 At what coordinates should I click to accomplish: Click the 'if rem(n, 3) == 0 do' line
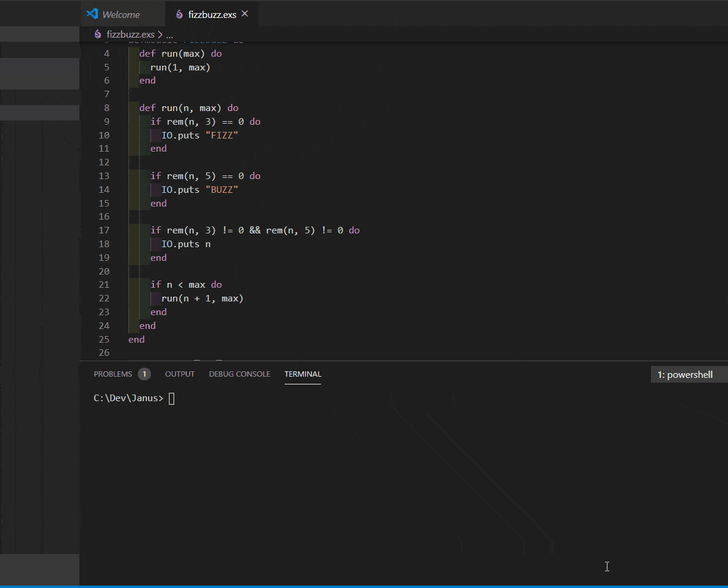pos(205,122)
